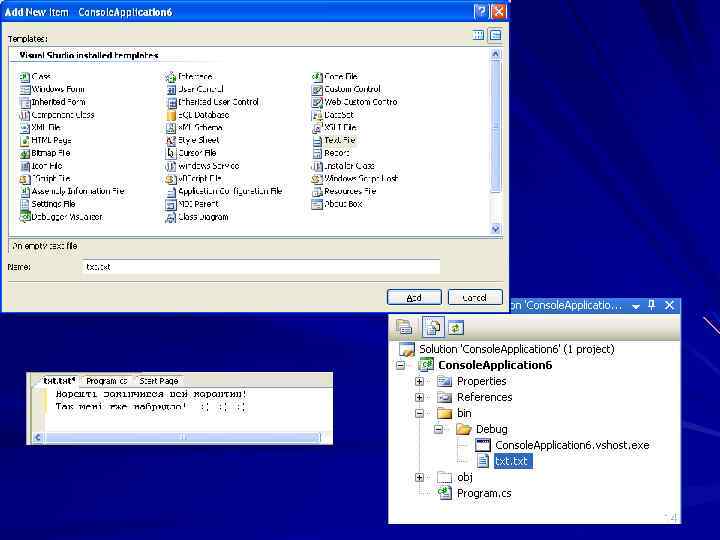
Task: Click the Cancel button in dialog
Action: click(475, 298)
